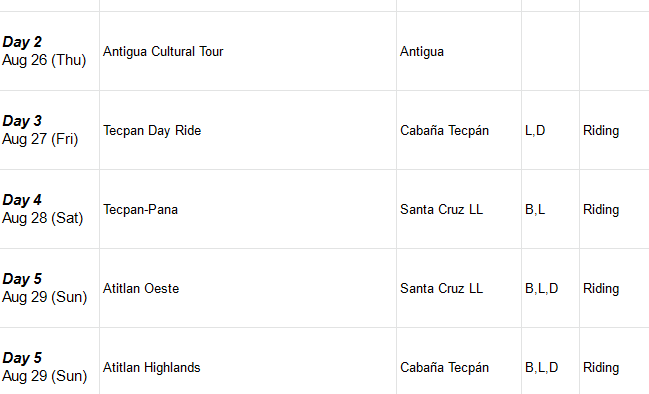Screen dimensions: 649x394
Task: Select the Day 2 Aug 26 cell
Action: [49, 51]
